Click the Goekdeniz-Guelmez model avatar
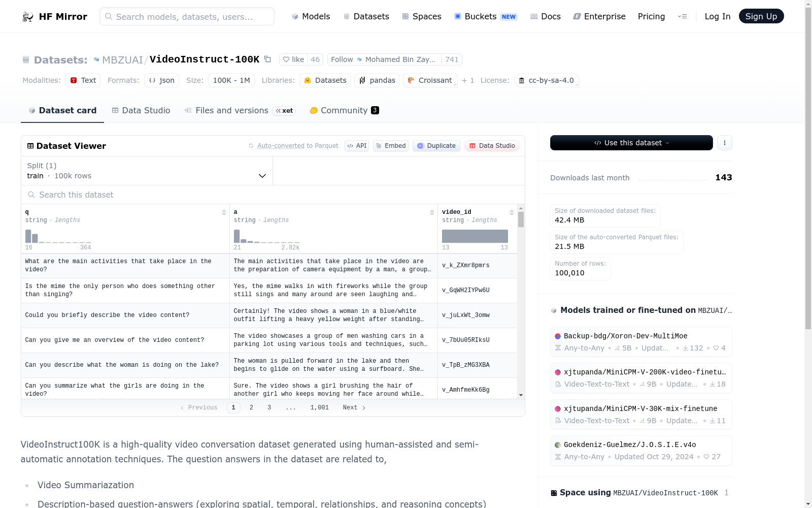This screenshot has height=508, width=812. [558, 444]
